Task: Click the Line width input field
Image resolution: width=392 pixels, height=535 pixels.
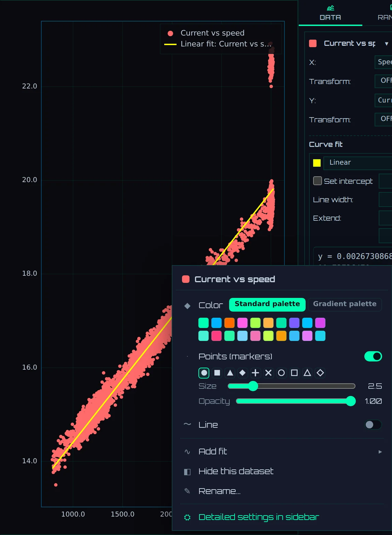Action: pos(386,200)
